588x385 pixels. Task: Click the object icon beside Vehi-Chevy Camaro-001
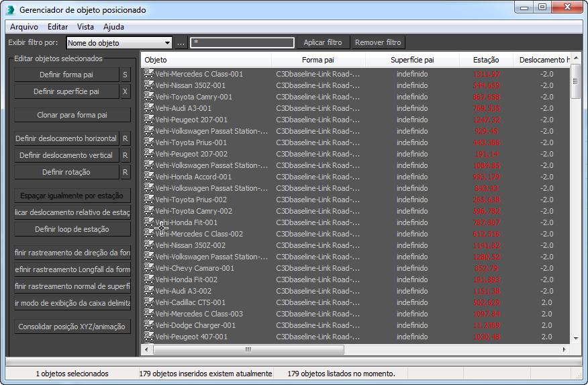(148, 268)
